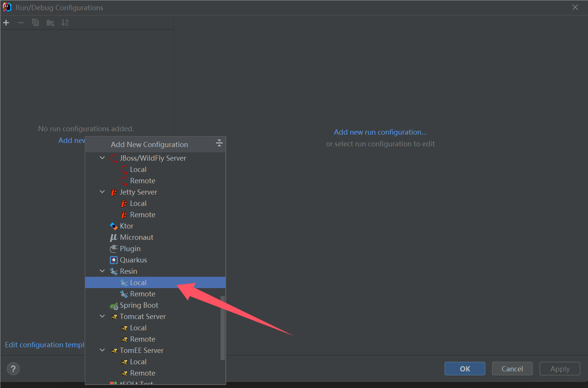Screen dimensions: 588x388
Task: Click the Add new run configuration link
Action: 380,132
